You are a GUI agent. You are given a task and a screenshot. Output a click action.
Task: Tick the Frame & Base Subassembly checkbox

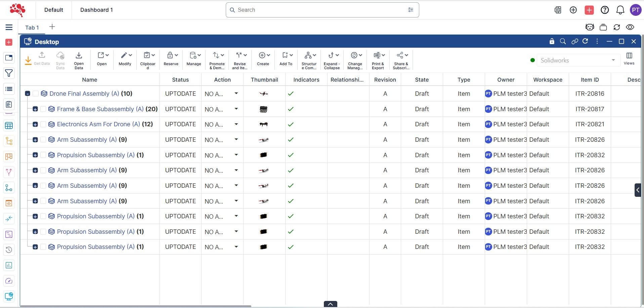(43, 109)
